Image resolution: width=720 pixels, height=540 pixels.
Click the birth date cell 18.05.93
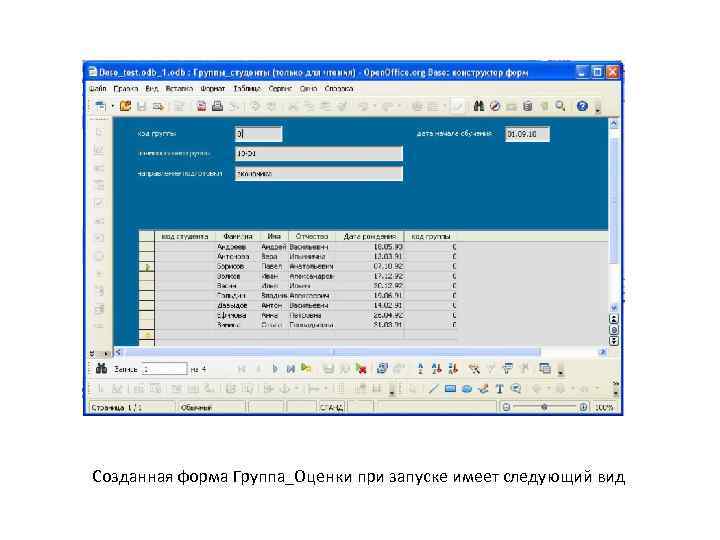(x=370, y=247)
